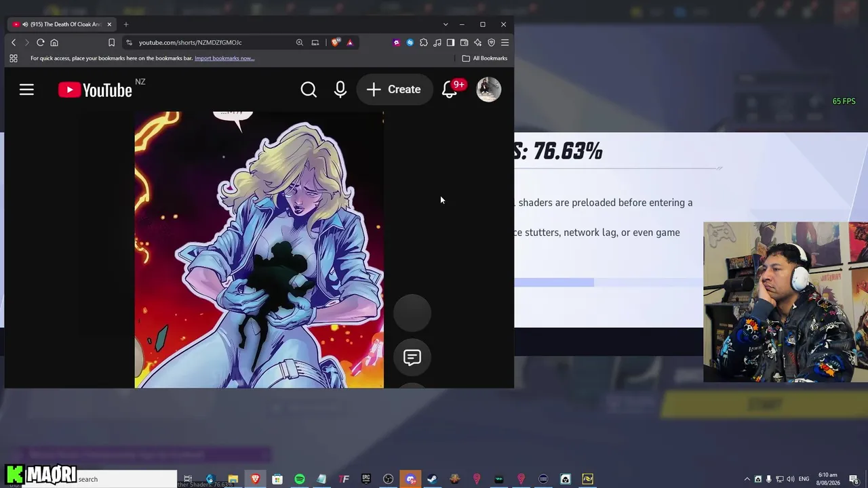The image size is (868, 488).
Task: Open Microsoft Store from the taskbar
Action: point(277,479)
